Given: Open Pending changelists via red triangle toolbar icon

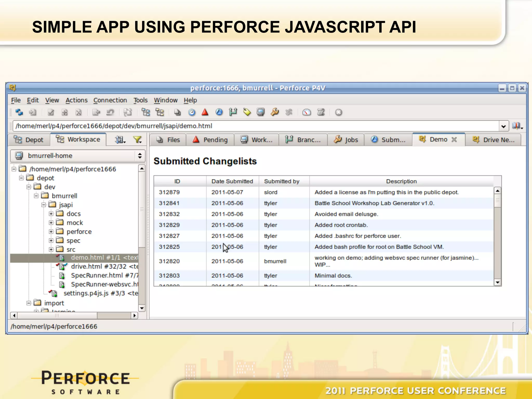Looking at the screenshot, I should point(205,112).
